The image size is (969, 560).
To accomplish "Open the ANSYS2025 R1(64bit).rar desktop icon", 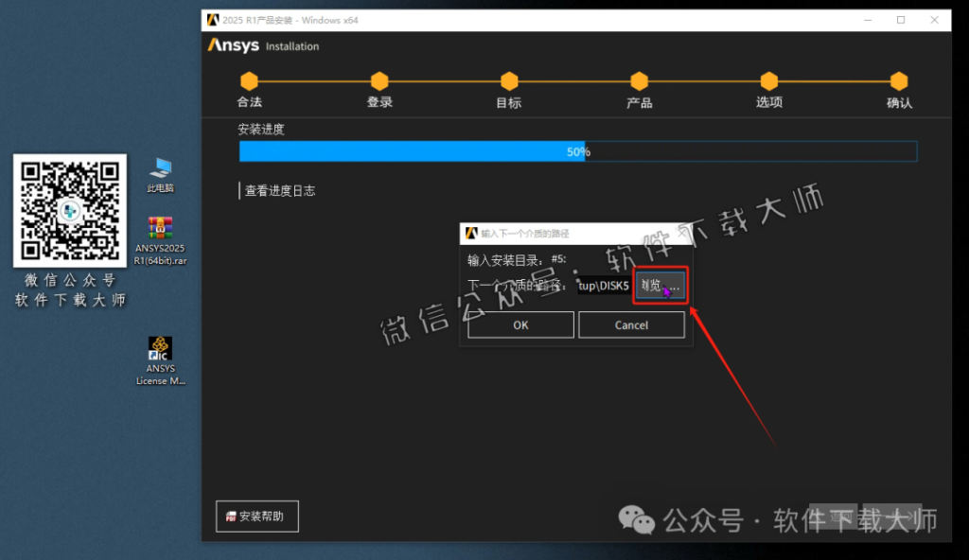I will [x=159, y=236].
